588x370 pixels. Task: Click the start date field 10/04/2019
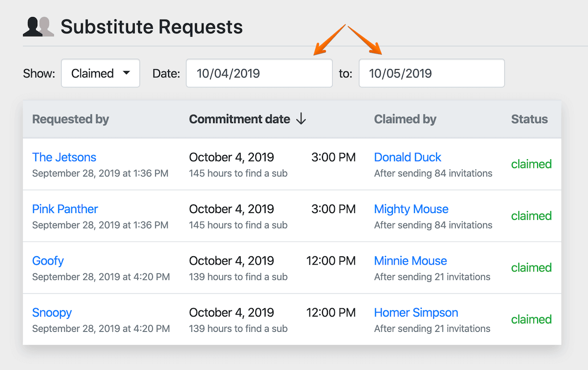click(259, 74)
